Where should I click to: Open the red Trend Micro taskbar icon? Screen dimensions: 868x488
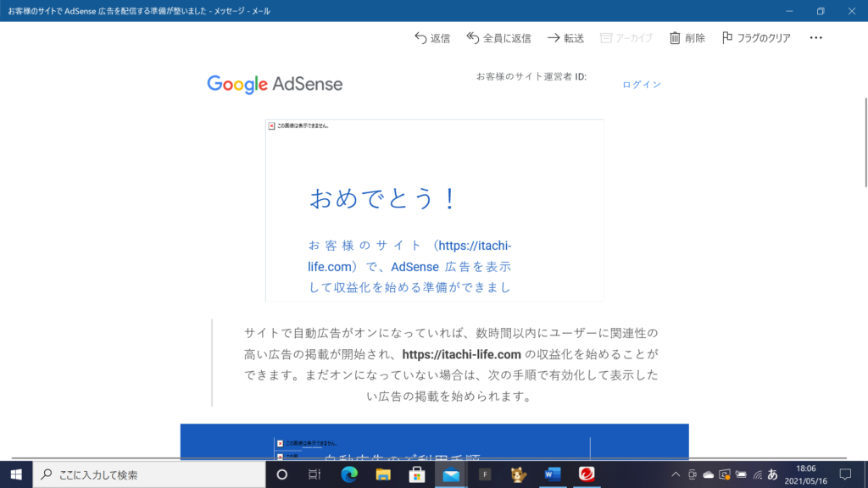[x=587, y=474]
